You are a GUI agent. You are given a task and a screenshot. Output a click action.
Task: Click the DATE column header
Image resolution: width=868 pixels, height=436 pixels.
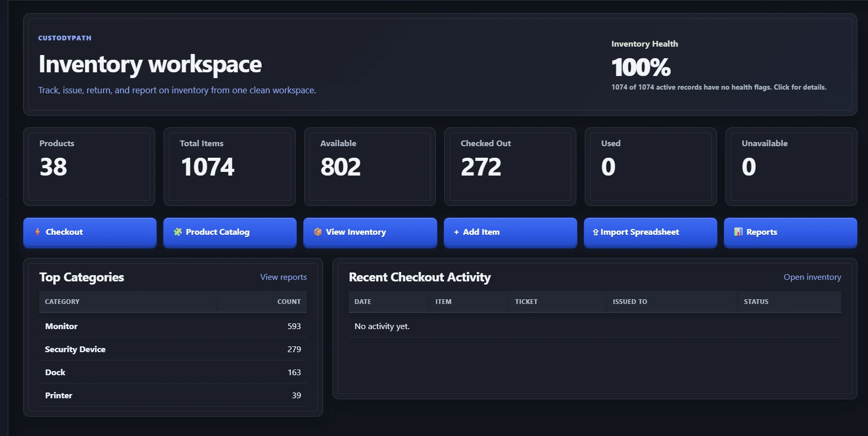pyautogui.click(x=363, y=301)
